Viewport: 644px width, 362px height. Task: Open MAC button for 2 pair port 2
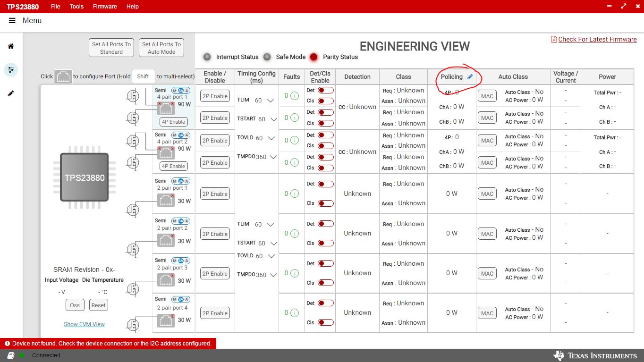(487, 234)
